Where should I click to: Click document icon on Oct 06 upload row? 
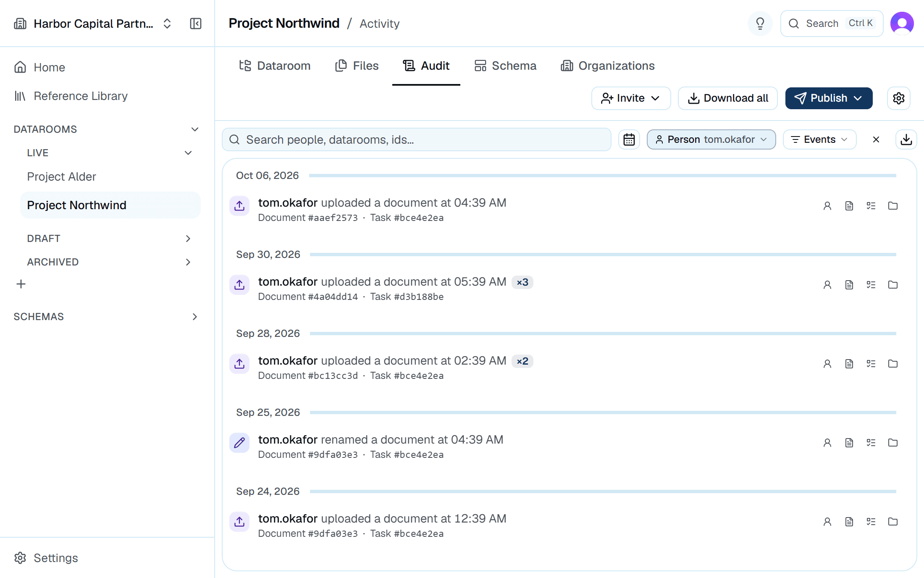849,206
